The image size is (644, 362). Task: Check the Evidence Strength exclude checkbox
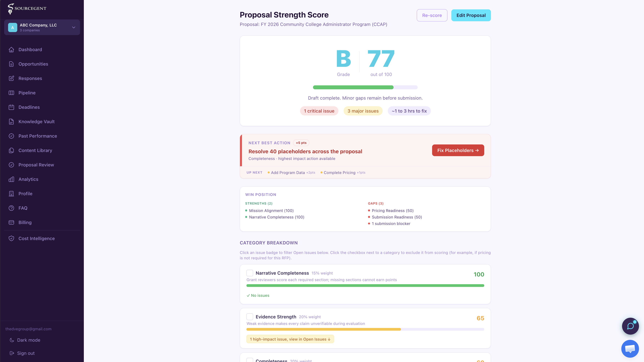[x=250, y=317]
